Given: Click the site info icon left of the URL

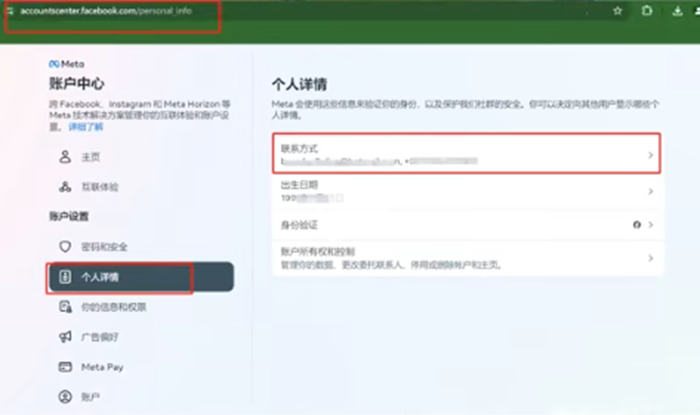Looking at the screenshot, I should (x=10, y=11).
